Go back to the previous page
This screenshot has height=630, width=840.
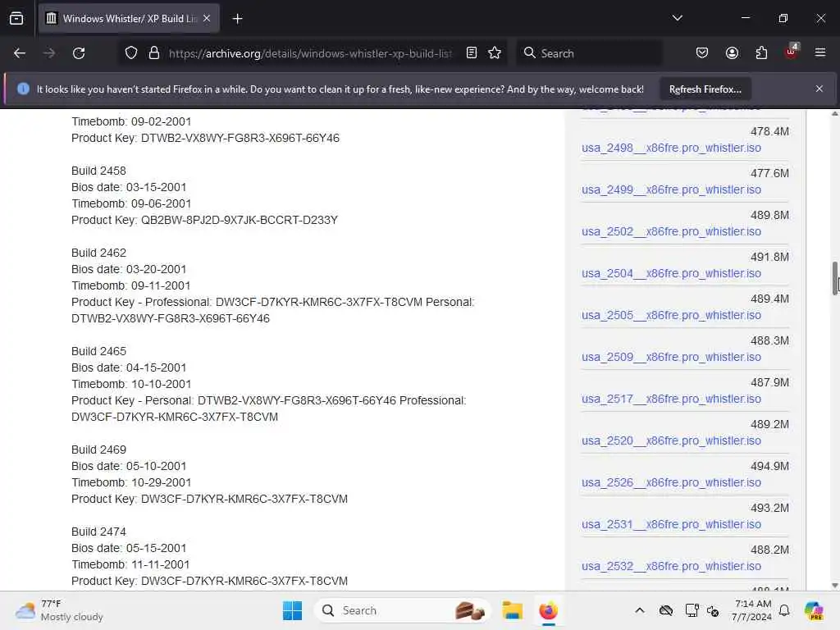coord(20,53)
